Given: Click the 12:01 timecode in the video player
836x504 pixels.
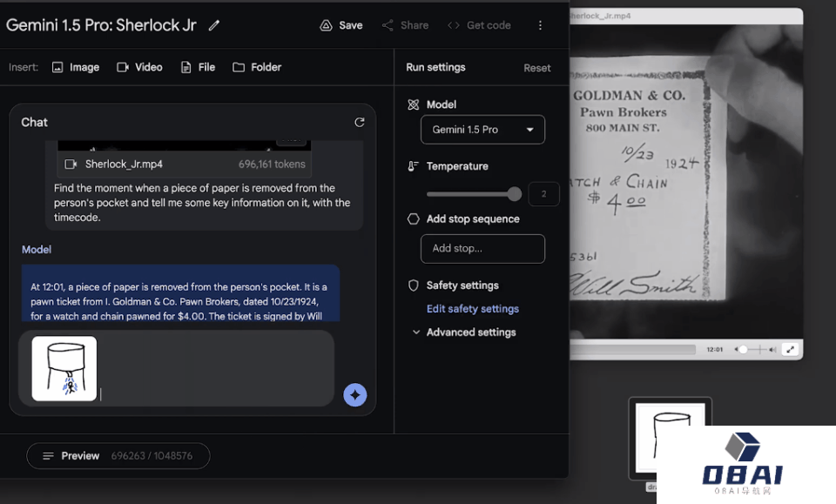Looking at the screenshot, I should tap(714, 350).
